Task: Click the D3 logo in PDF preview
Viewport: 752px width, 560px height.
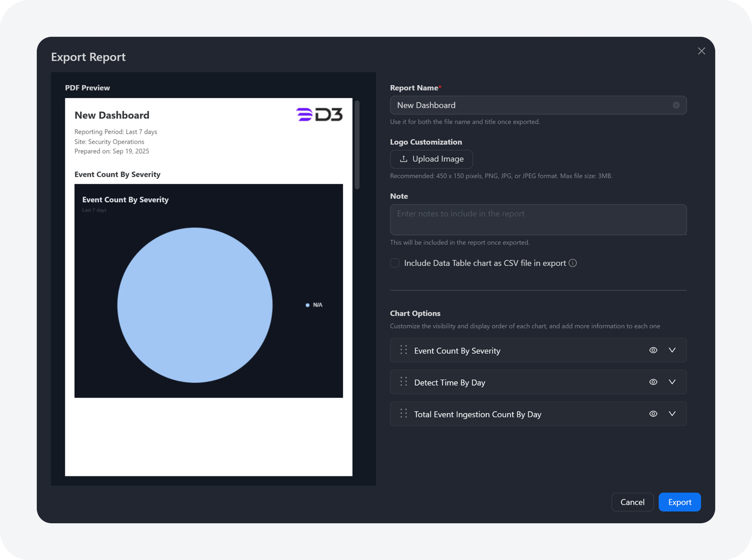Action: click(x=319, y=115)
